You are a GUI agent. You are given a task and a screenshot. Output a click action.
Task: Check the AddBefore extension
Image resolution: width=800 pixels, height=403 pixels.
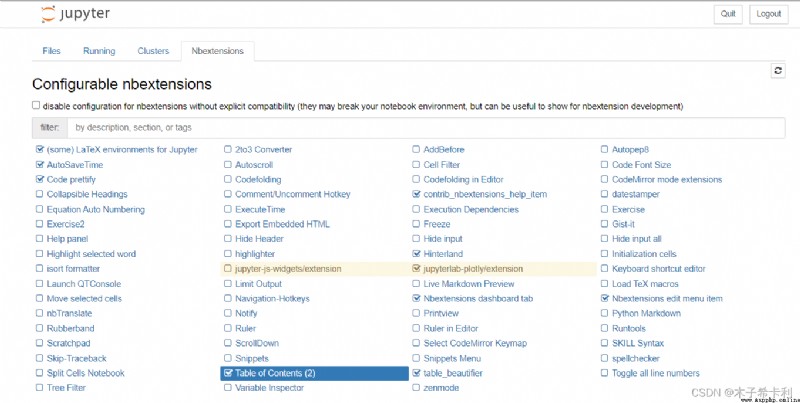click(416, 149)
